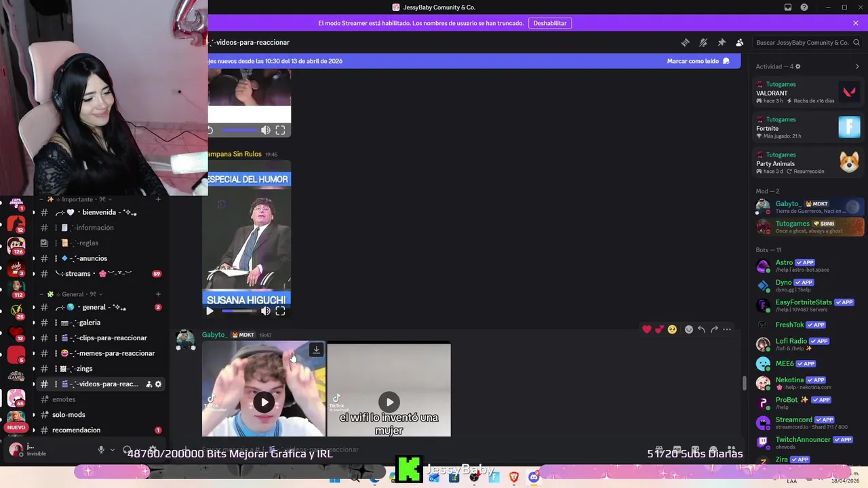
Task: Open channel settings gear for videos-para-reaccionar
Action: click(158, 384)
